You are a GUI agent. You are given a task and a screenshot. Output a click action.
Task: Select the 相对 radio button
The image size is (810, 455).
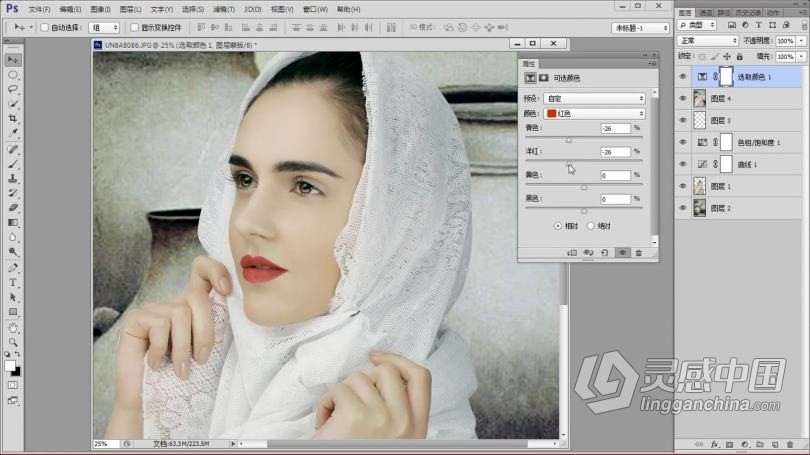(558, 226)
